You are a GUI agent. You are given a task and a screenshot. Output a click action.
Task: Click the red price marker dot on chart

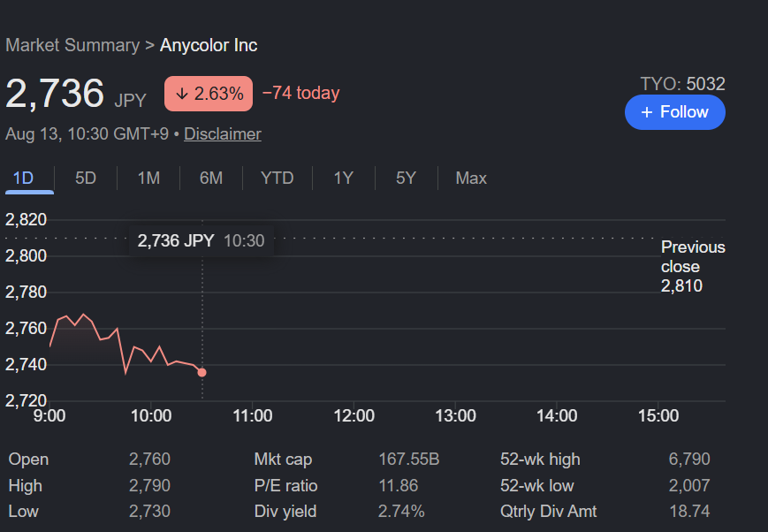[202, 372]
